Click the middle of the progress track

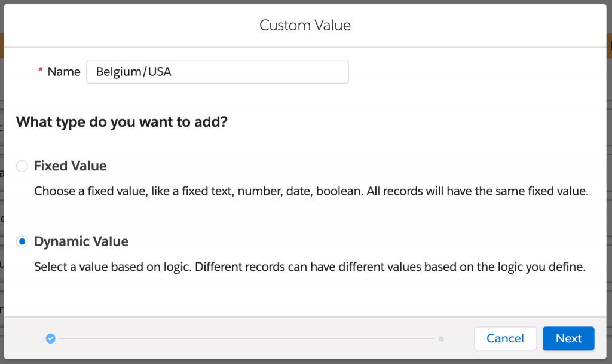pyautogui.click(x=246, y=339)
